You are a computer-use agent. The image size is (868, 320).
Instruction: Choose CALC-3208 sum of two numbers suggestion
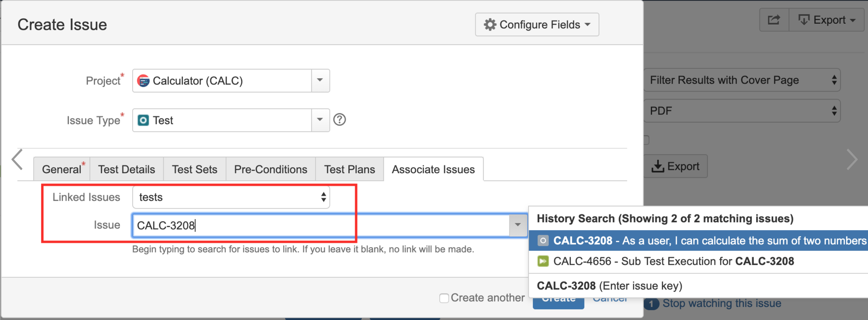tap(698, 241)
